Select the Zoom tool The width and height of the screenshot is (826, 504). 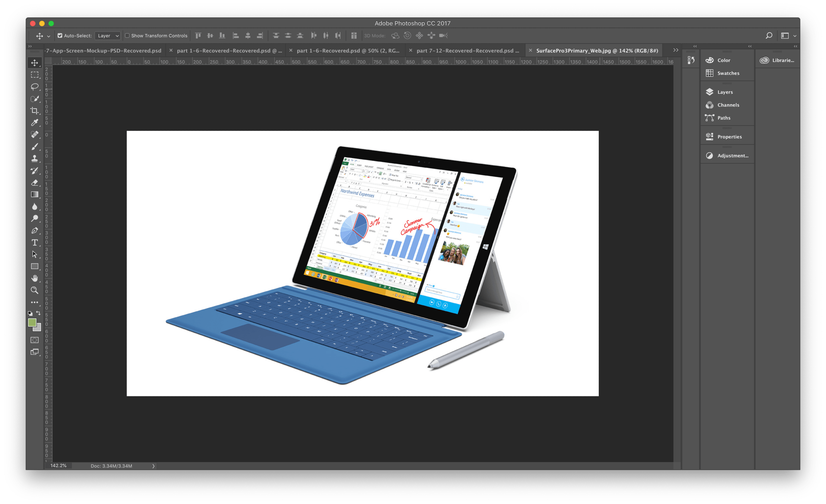pyautogui.click(x=35, y=290)
